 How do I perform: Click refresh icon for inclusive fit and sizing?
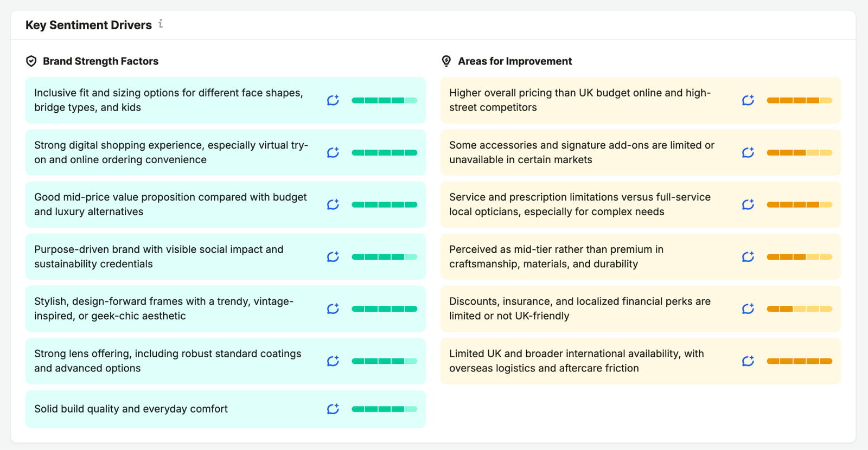333,100
